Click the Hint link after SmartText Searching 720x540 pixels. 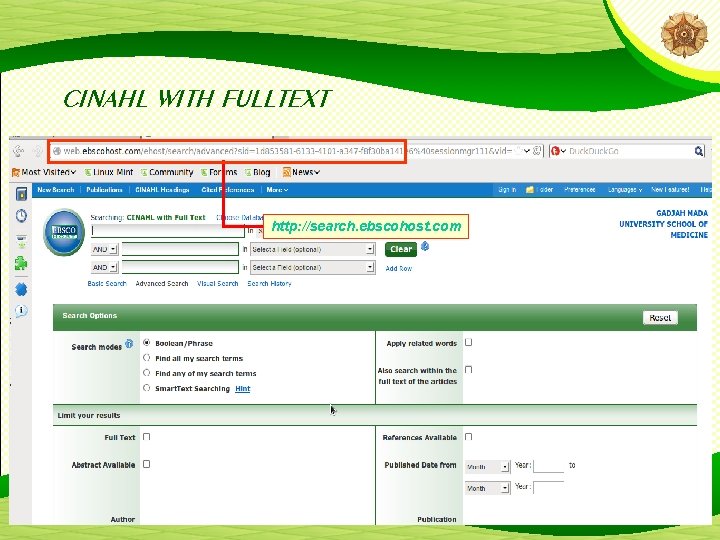pyautogui.click(x=242, y=388)
